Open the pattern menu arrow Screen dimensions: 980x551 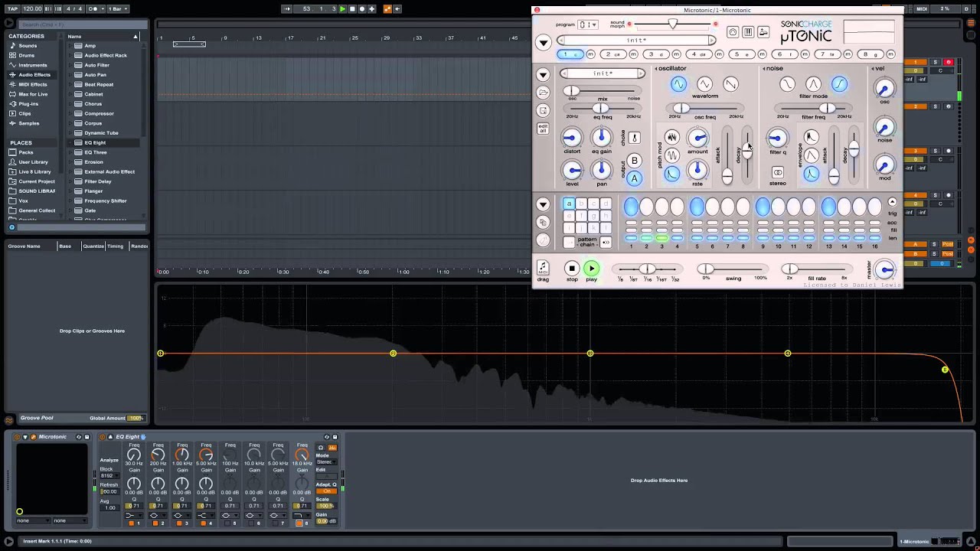coord(543,204)
